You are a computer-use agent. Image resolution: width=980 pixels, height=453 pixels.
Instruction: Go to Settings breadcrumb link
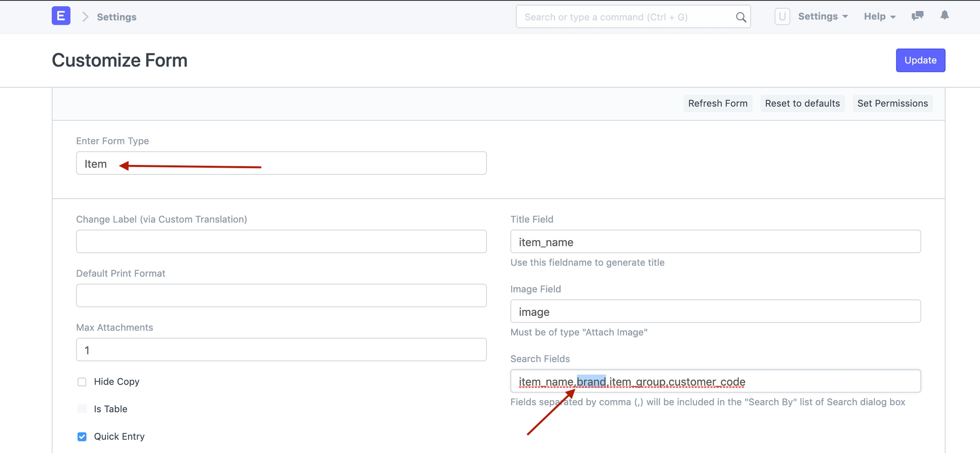[117, 17]
